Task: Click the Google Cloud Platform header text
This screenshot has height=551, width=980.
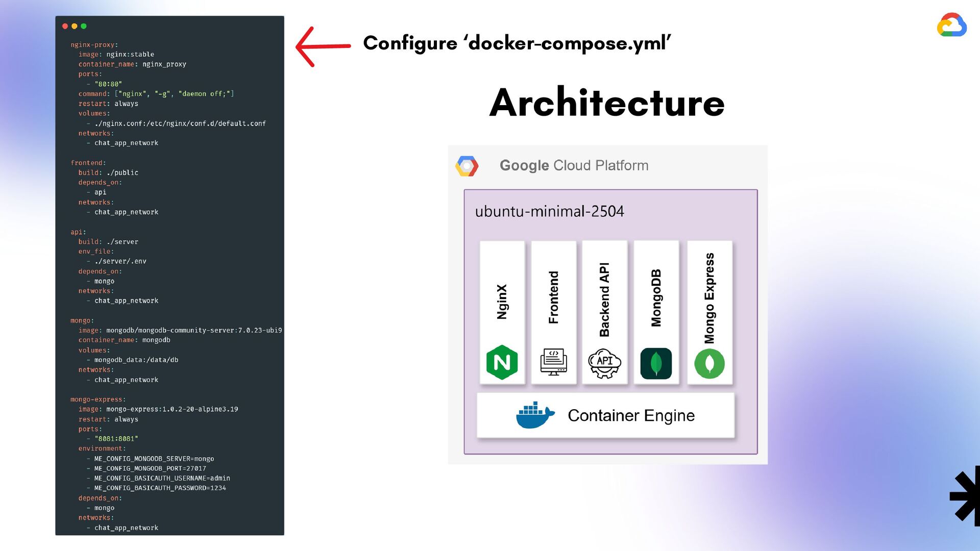Action: coord(574,166)
